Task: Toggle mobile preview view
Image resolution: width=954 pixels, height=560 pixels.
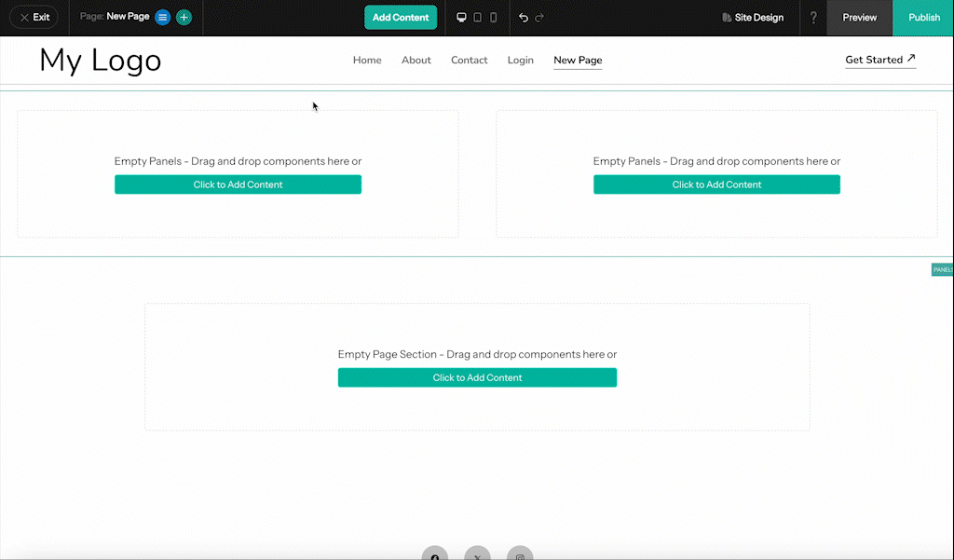Action: pos(494,17)
